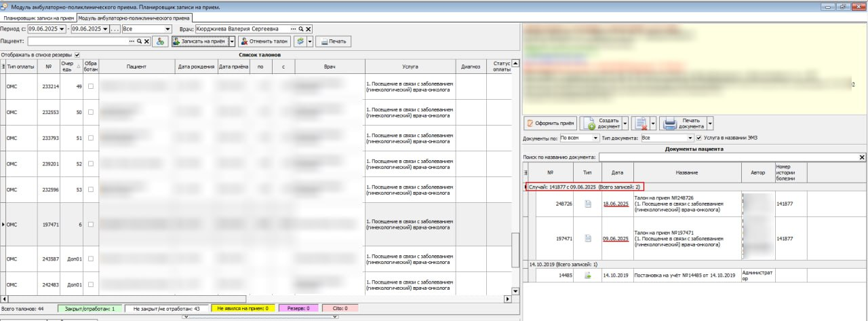Open the Все filter dropdown near period
Image resolution: width=868 pixels, height=321 pixels.
point(167,29)
